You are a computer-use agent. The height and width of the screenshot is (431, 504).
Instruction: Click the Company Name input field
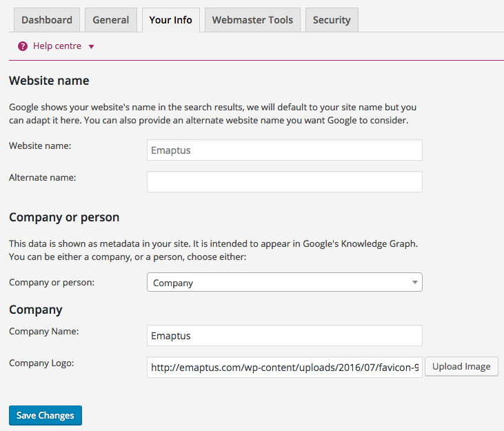click(284, 336)
